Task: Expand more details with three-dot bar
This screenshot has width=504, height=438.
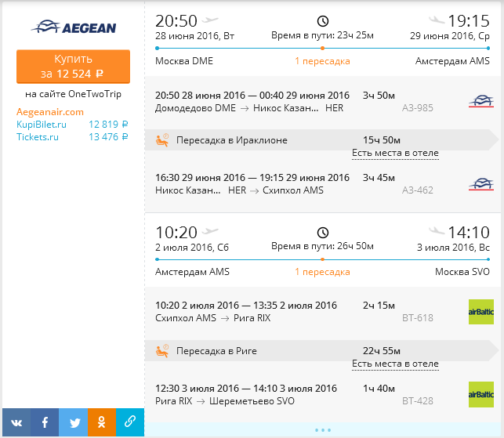Action: click(x=323, y=430)
